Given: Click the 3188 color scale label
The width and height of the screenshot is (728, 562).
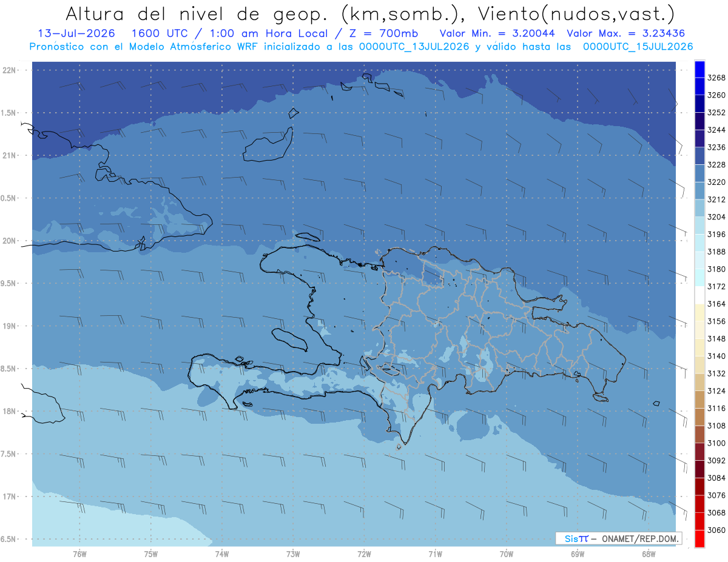Looking at the screenshot, I should (716, 252).
